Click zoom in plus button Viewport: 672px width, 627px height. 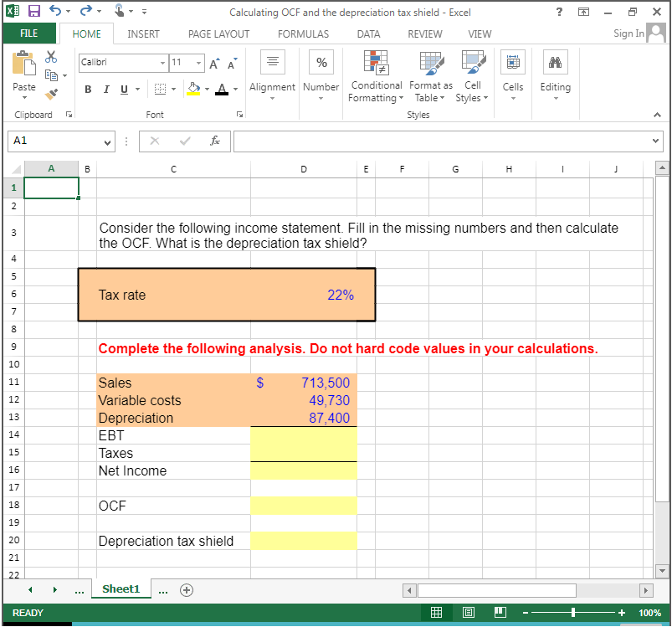622,613
